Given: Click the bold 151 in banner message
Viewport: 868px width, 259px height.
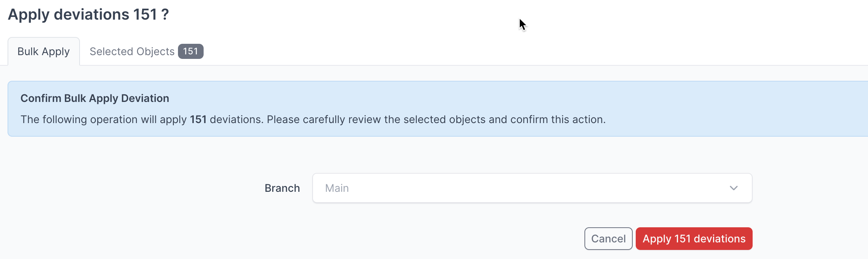Looking at the screenshot, I should (x=198, y=119).
